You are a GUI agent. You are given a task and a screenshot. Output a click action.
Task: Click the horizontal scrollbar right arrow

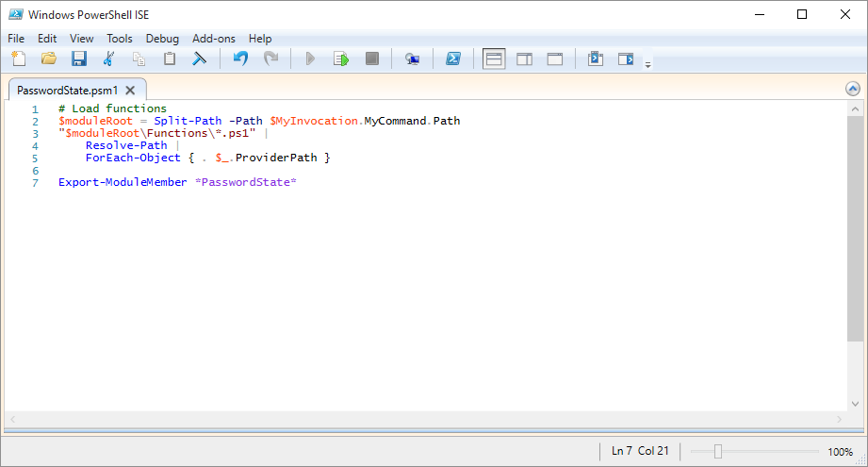[x=839, y=420]
